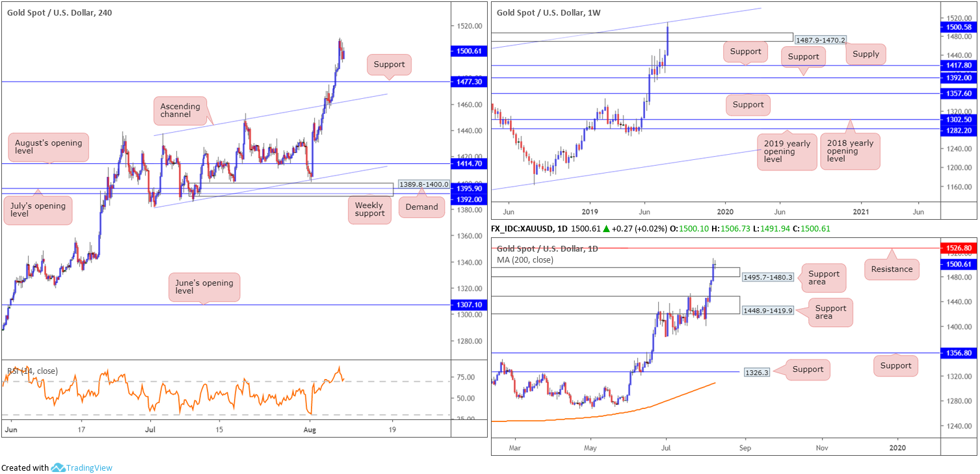Click the 1356.80 price label
Viewport: 980px width, 474px height.
pos(959,353)
